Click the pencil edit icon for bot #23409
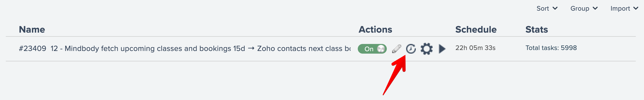The height and width of the screenshot is (100, 644). (x=396, y=49)
